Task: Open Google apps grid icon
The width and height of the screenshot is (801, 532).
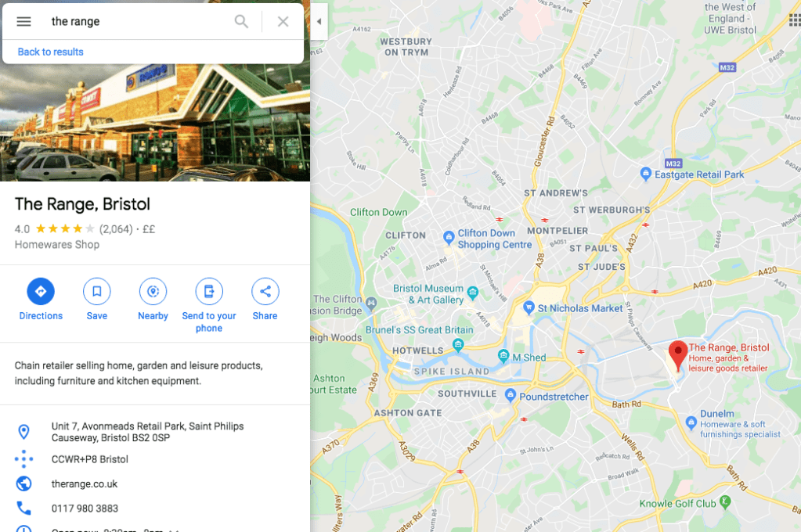Action: point(795,20)
